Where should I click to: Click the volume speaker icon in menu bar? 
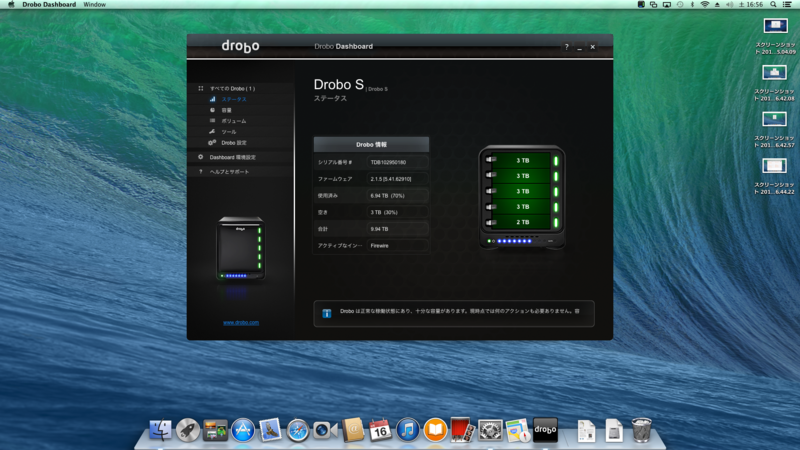click(x=730, y=5)
